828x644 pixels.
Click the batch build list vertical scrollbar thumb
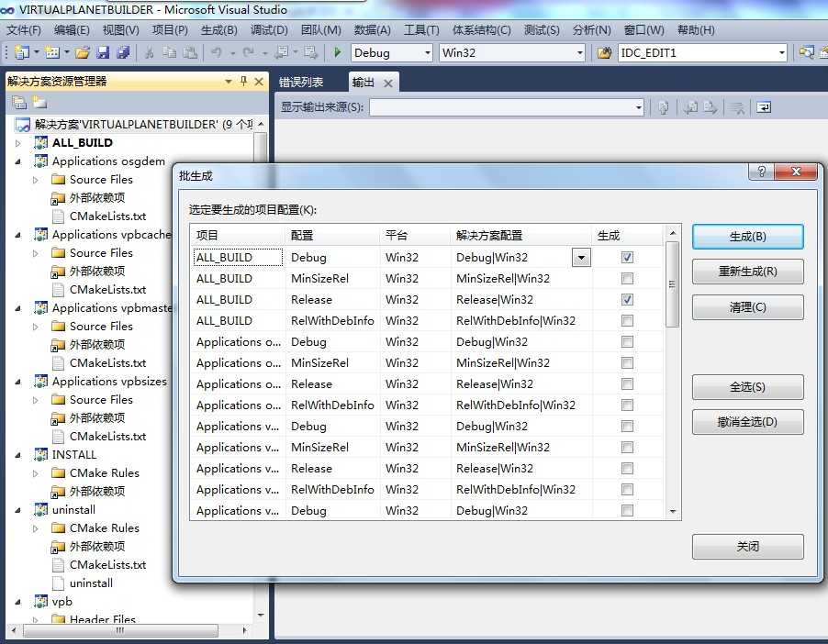(x=672, y=284)
